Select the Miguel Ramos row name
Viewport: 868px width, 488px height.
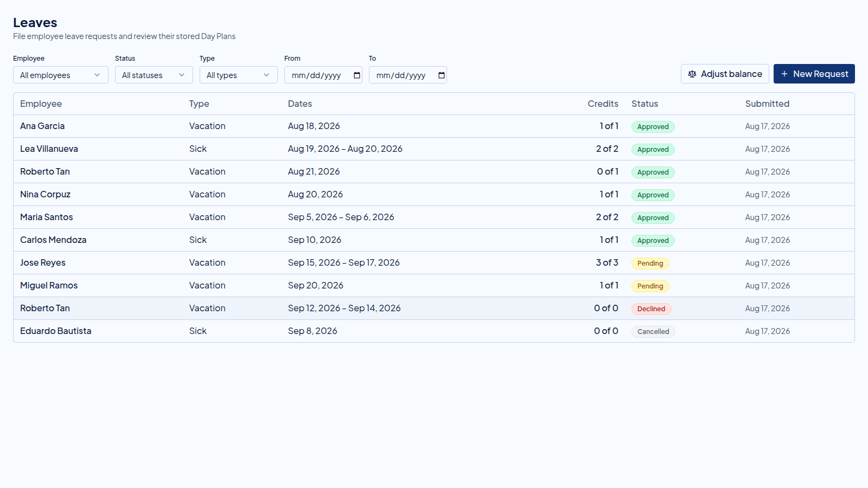[49, 285]
